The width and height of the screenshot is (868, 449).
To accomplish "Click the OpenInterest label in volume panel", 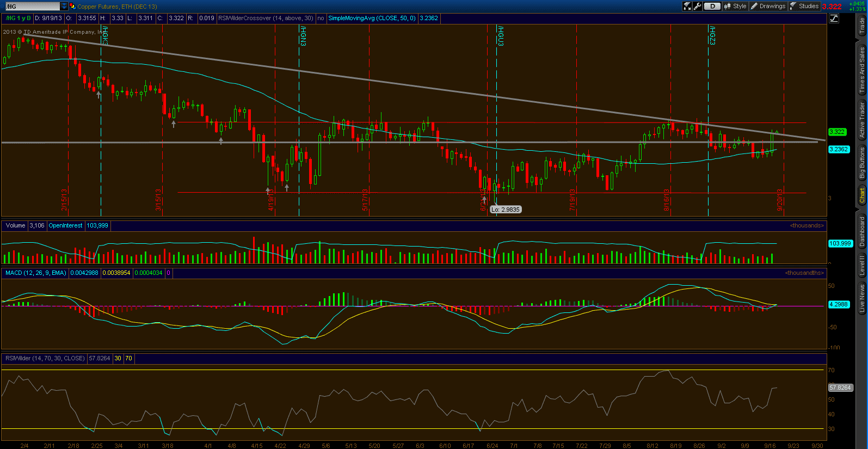I will [x=65, y=225].
